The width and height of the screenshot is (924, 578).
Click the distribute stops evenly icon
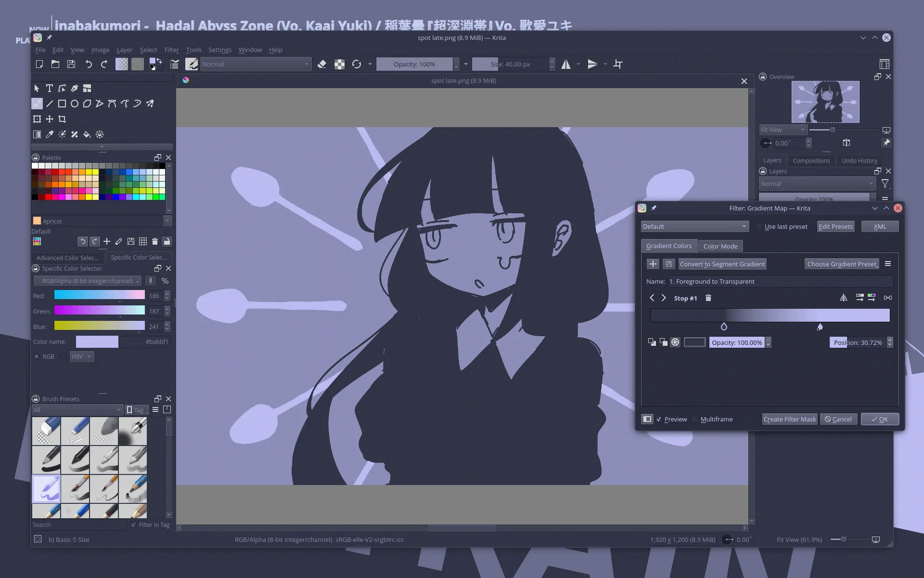click(x=888, y=298)
